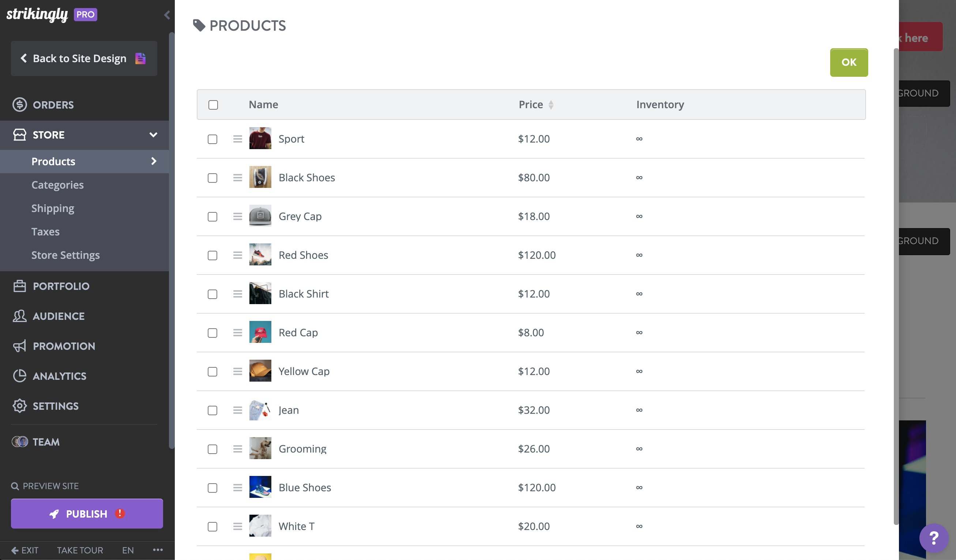Open Analytics pie chart icon
956x560 pixels.
[x=19, y=376]
